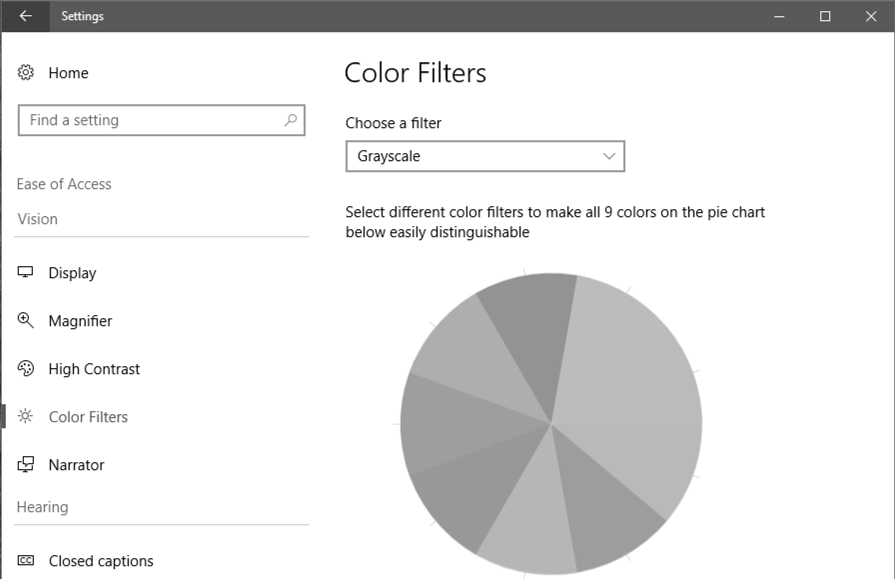The width and height of the screenshot is (895, 579).
Task: Select Color Filters in the sidebar
Action: [x=87, y=416]
